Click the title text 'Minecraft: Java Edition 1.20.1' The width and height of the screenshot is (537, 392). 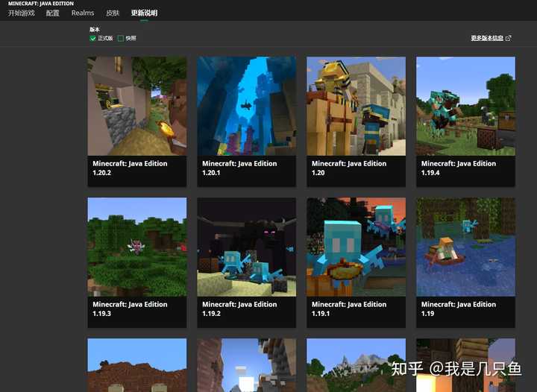point(239,168)
